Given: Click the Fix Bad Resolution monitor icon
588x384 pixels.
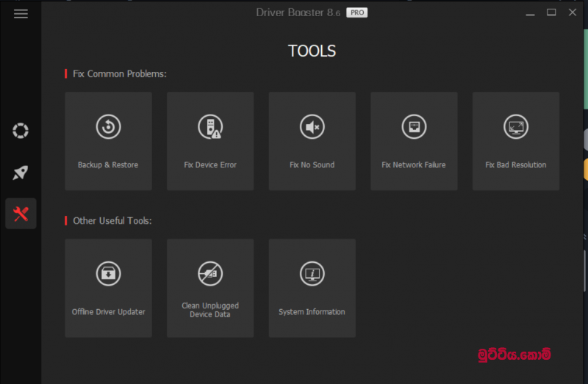Looking at the screenshot, I should tap(515, 127).
